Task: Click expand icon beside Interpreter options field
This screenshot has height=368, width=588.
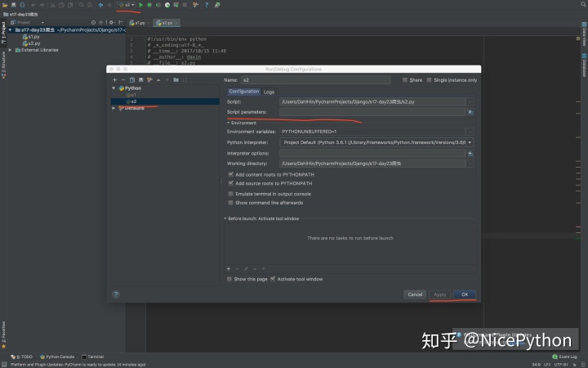Action: tap(470, 153)
